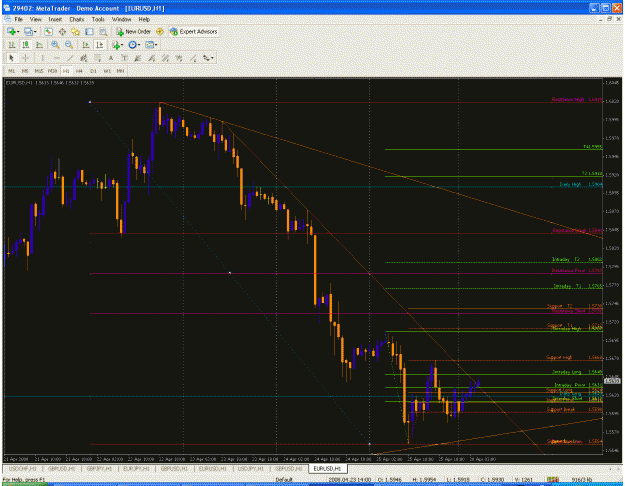Open the Help menu

[x=144, y=19]
